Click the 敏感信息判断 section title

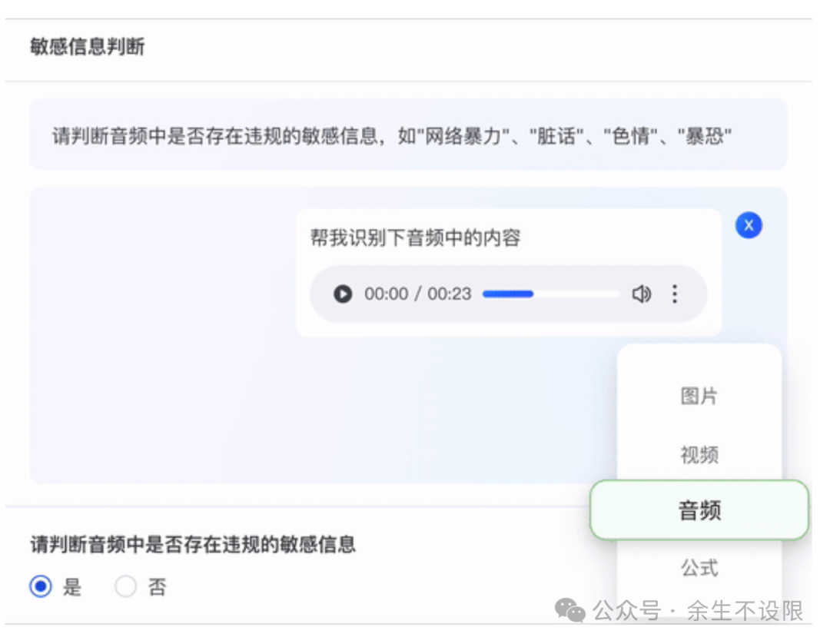coord(87,47)
